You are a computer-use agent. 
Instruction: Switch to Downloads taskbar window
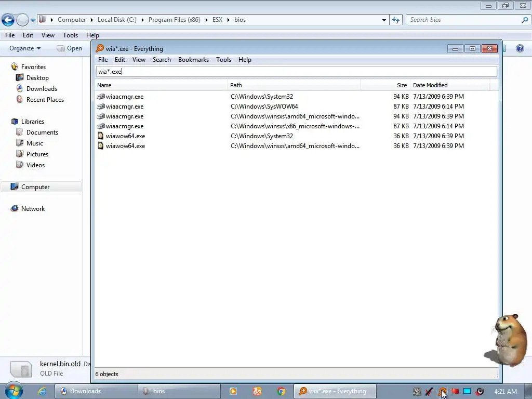(96, 391)
